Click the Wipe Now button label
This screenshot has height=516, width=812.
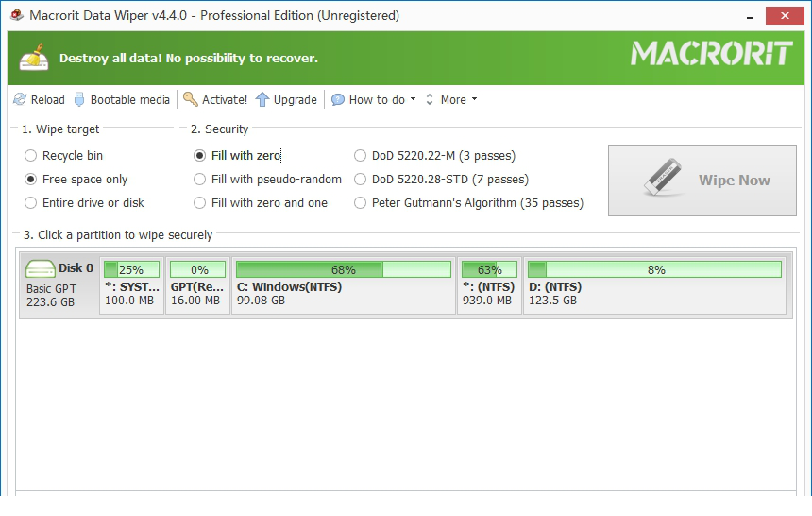[x=735, y=180]
